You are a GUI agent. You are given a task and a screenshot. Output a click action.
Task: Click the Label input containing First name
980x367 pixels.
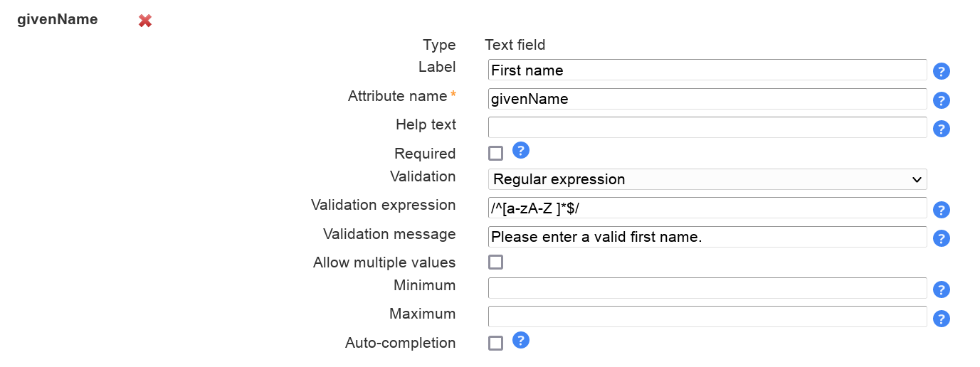[x=707, y=70]
